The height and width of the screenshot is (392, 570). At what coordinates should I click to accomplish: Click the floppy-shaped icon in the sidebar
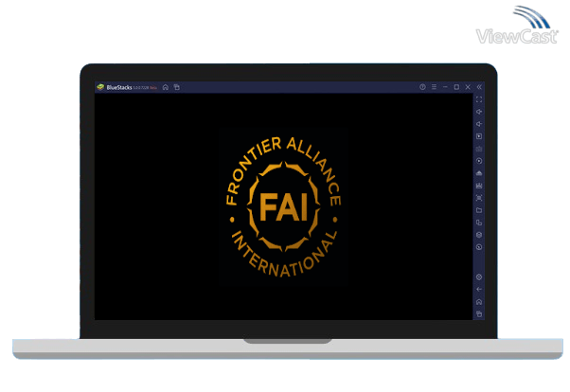tap(479, 186)
